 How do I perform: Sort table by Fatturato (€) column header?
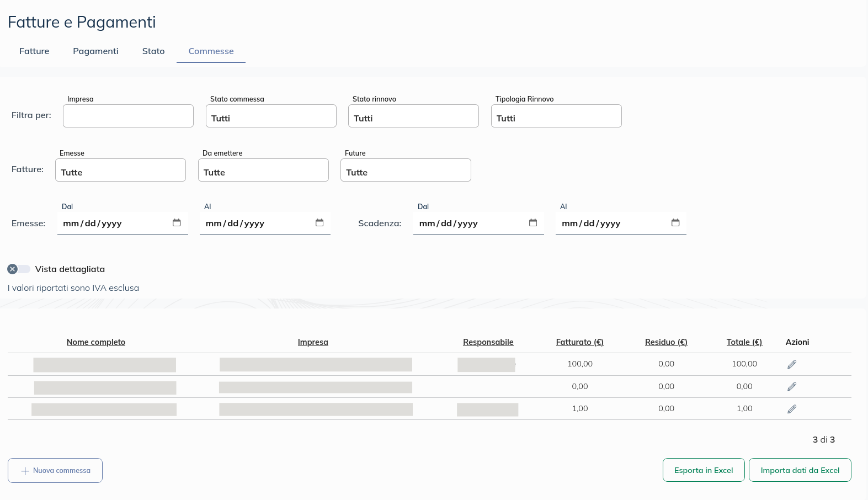tap(579, 342)
